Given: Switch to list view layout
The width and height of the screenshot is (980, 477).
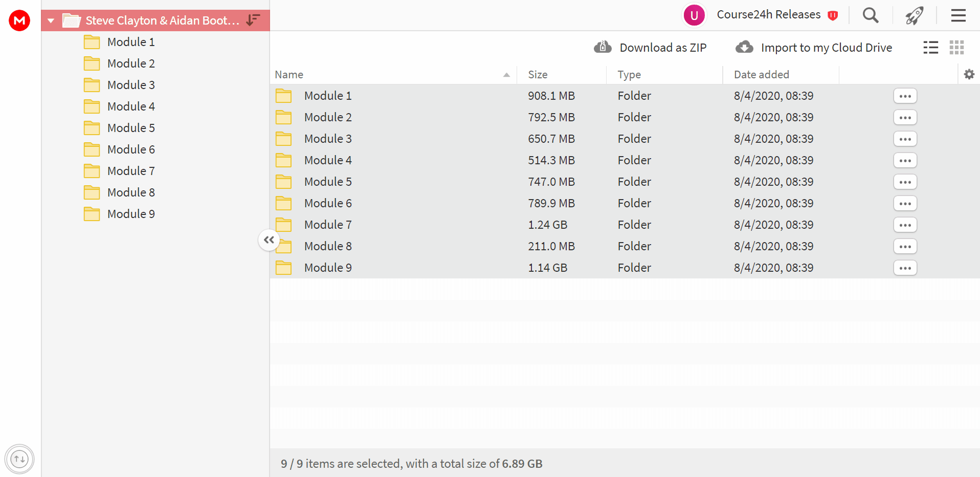Looking at the screenshot, I should 931,48.
